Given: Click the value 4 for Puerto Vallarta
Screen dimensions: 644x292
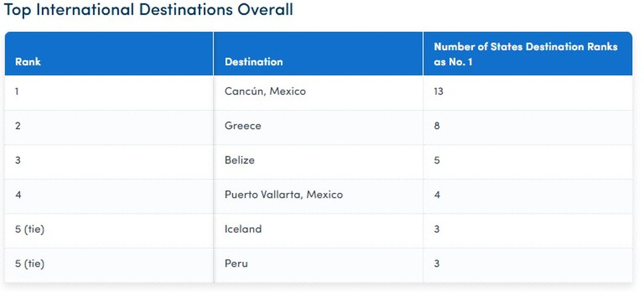Looking at the screenshot, I should coord(437,195).
